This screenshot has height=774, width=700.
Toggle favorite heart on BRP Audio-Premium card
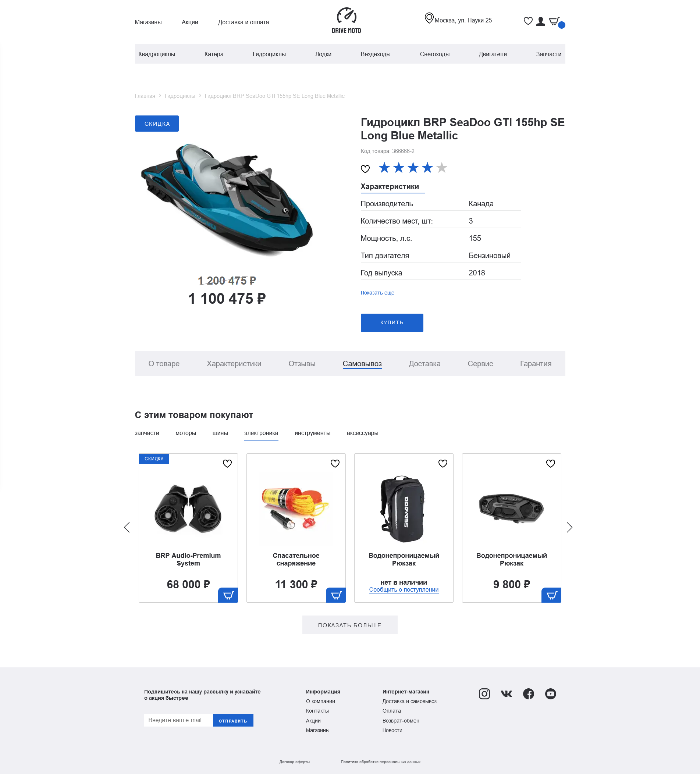[227, 463]
